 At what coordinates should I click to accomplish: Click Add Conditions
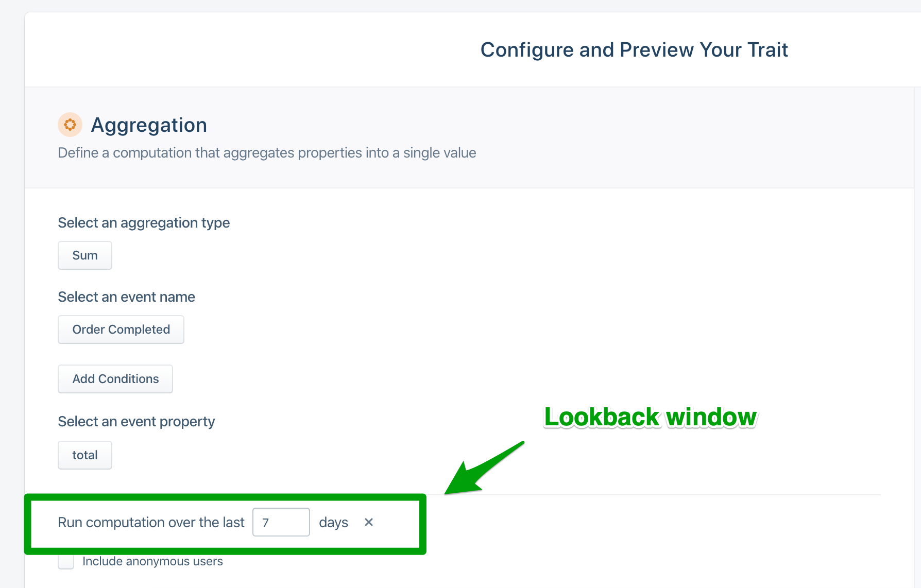coord(115,378)
